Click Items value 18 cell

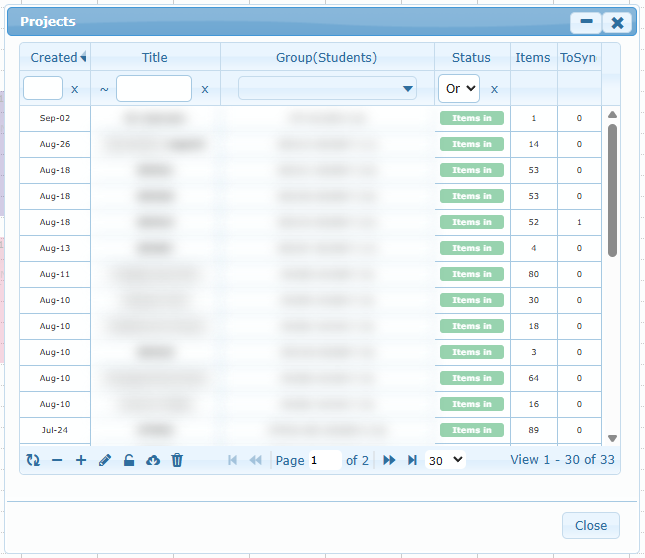pos(534,326)
